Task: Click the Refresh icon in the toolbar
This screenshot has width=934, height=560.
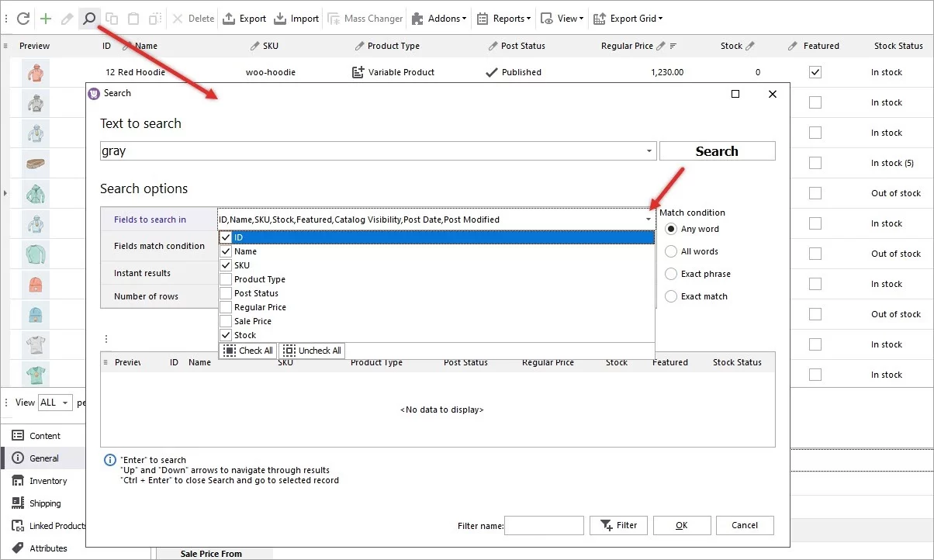Action: [x=22, y=18]
